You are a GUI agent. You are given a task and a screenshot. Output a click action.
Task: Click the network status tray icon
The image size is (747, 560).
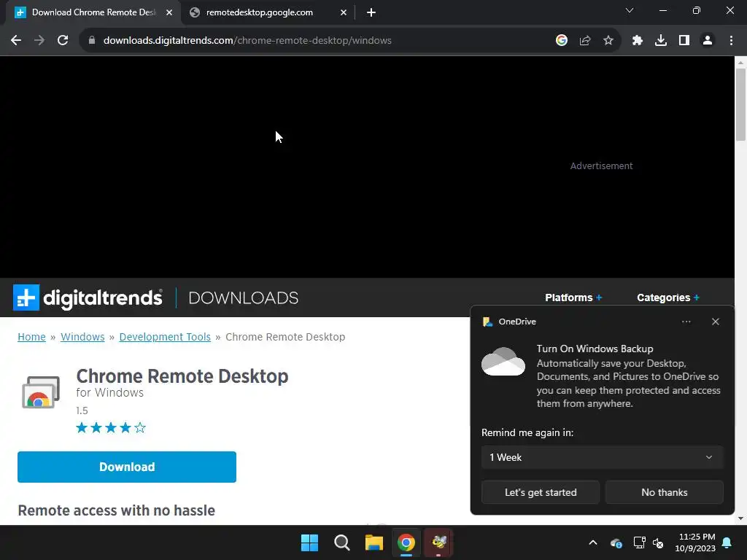click(639, 542)
